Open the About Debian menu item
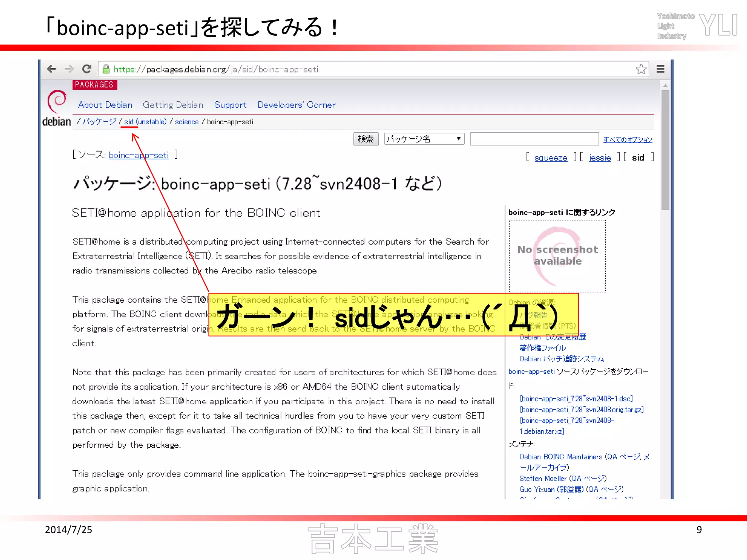Viewport: 747px width, 560px height. [x=105, y=105]
